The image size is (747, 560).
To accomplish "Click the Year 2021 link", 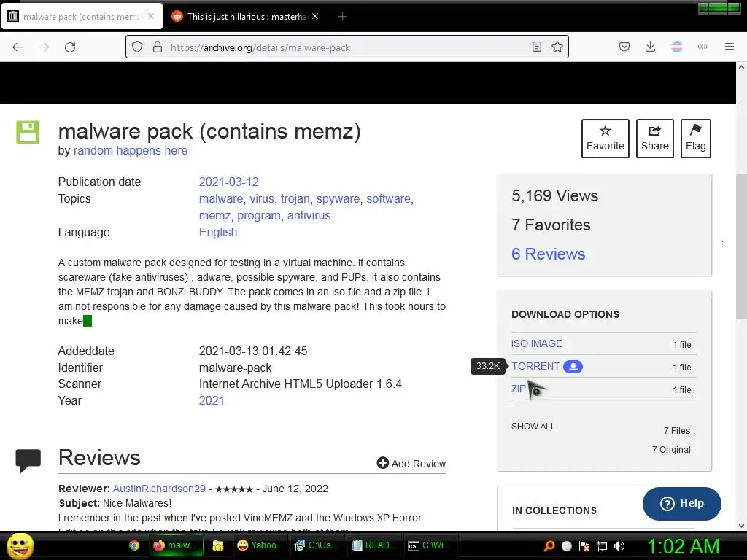I will coord(212,400).
